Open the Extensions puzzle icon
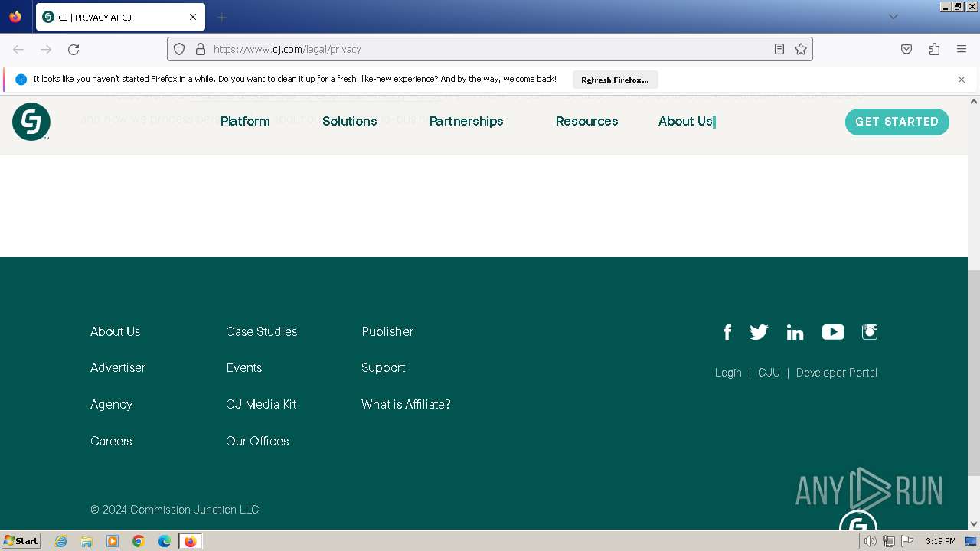The image size is (980, 551). pyautogui.click(x=934, y=49)
